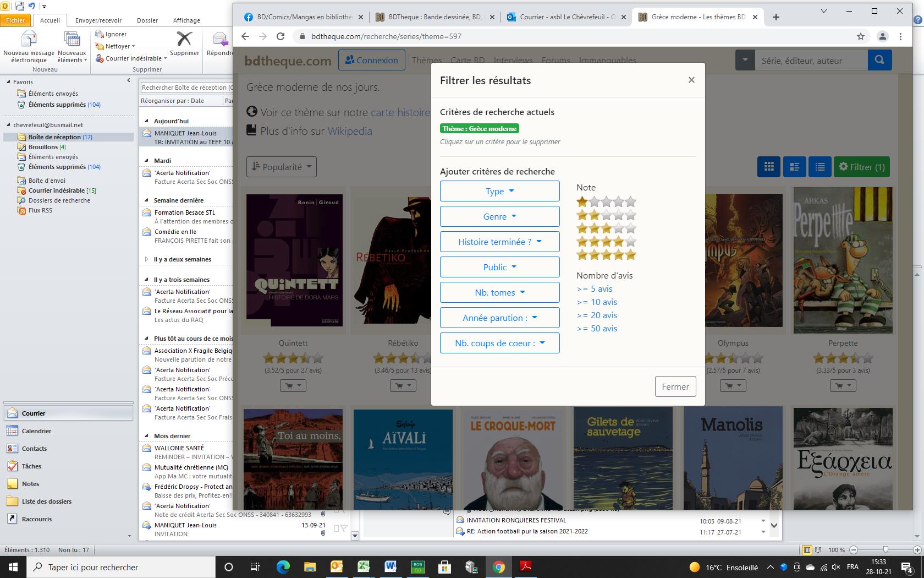The height and width of the screenshot is (578, 924).
Task: Filter by three-star Note rating
Action: point(606,228)
